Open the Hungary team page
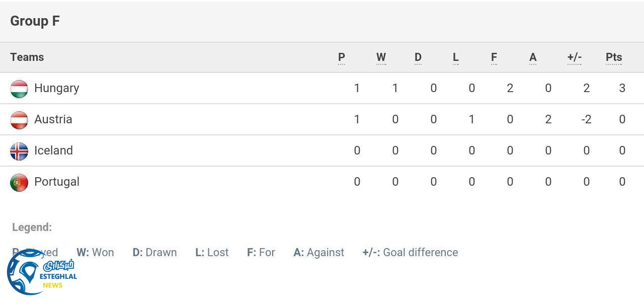The height and width of the screenshot is (307, 644). (56, 88)
